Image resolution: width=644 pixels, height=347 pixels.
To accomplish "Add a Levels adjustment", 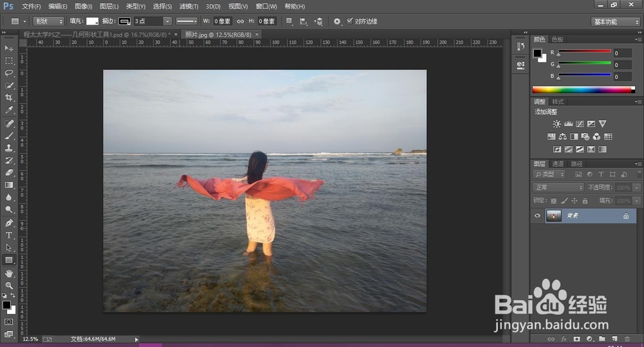I will tap(569, 124).
